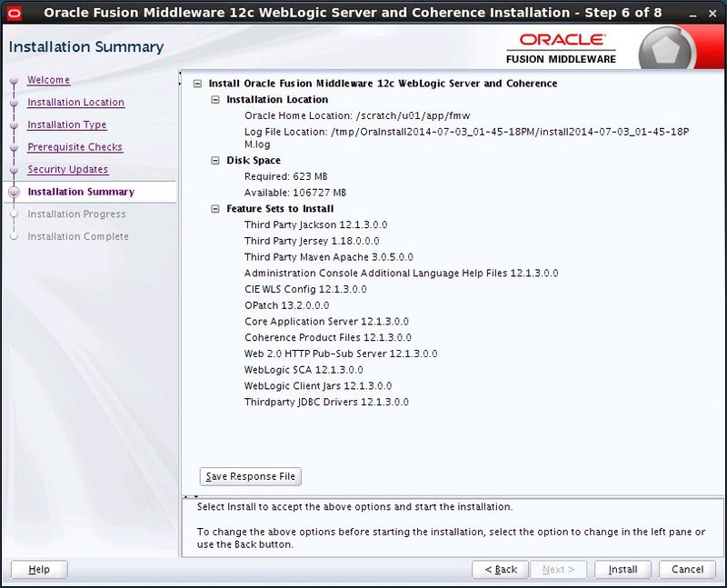Viewport: 727px width, 588px height.
Task: Close the installer window
Action: (712, 14)
